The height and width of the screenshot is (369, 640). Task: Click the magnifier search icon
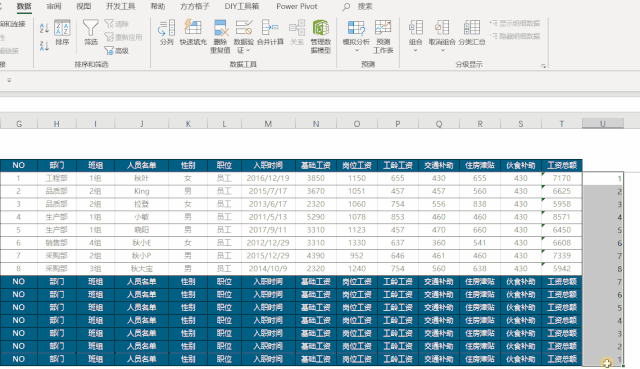coord(346,7)
